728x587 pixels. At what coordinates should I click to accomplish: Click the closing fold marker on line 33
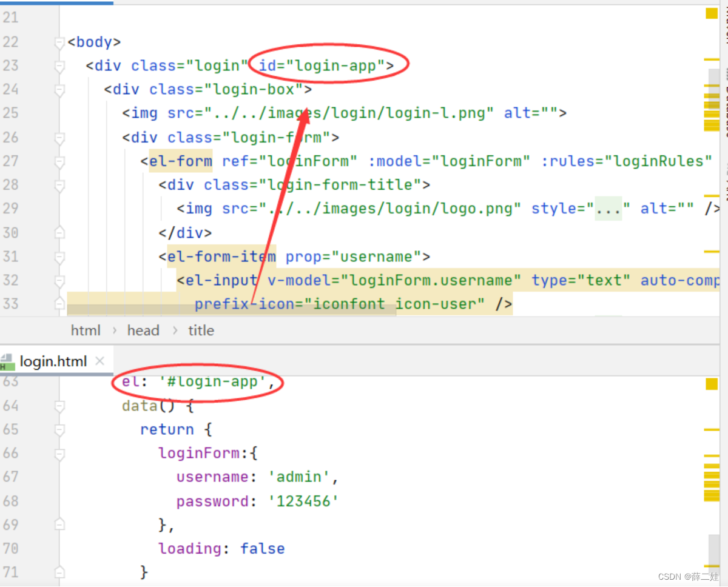point(59,304)
